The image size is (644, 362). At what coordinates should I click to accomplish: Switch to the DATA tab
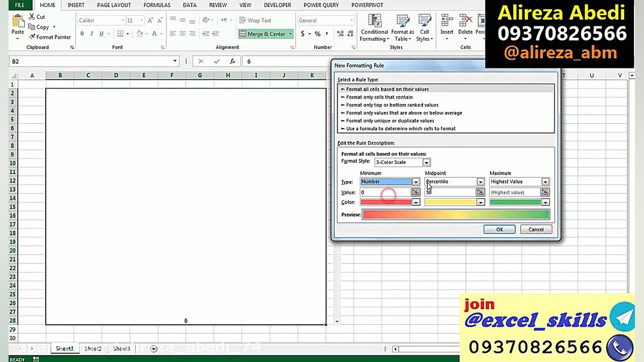[190, 5]
